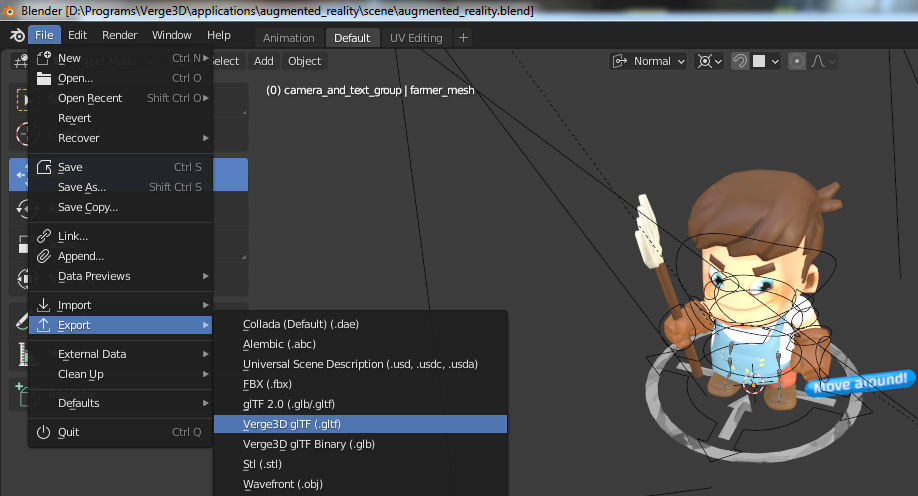918x496 pixels.
Task: Expand the Data Previews submenu
Action: tap(121, 276)
